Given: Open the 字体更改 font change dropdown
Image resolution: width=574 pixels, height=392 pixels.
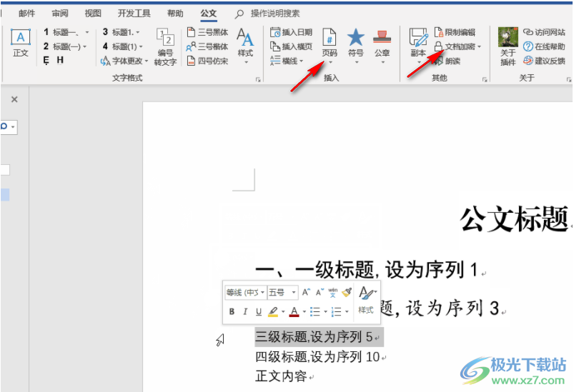Looking at the screenshot, I should pyautogui.click(x=124, y=61).
